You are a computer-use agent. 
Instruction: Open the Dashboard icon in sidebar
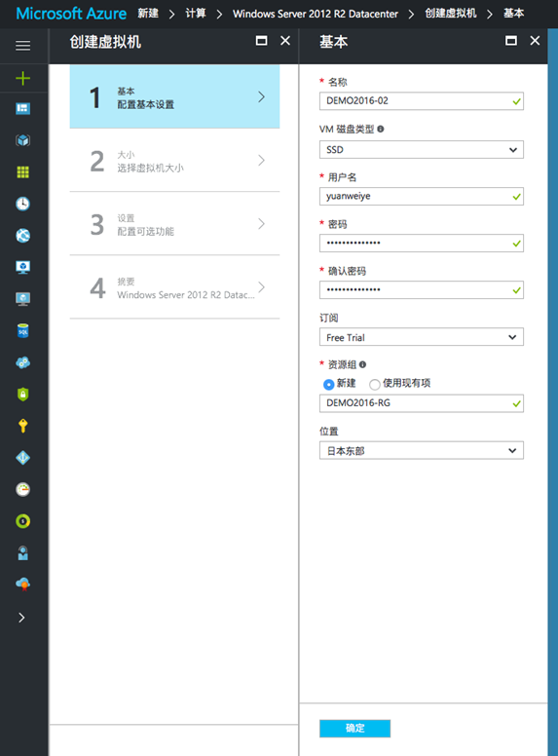tap(22, 108)
